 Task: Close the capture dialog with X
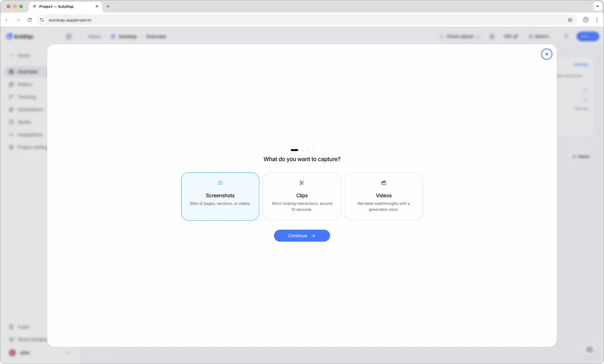[546, 54]
